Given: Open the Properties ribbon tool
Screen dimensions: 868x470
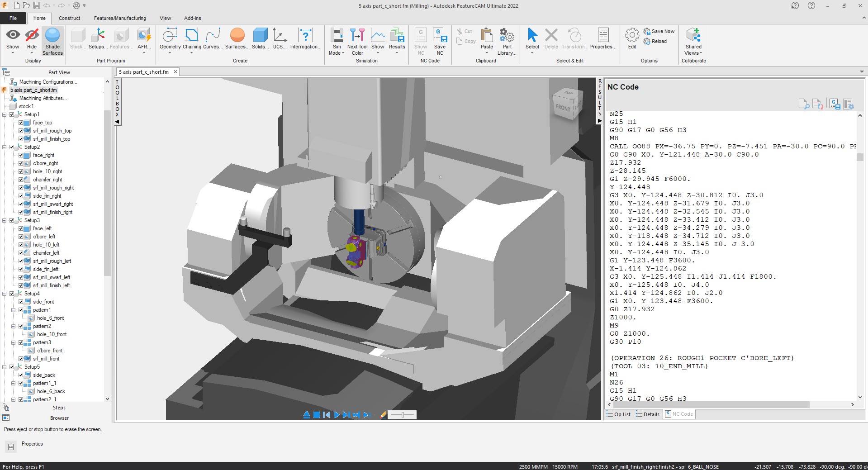Looking at the screenshot, I should point(603,39).
